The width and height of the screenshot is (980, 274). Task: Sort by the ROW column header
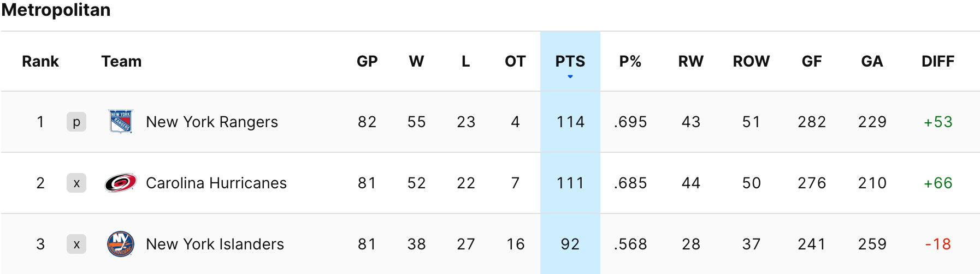pyautogui.click(x=751, y=61)
